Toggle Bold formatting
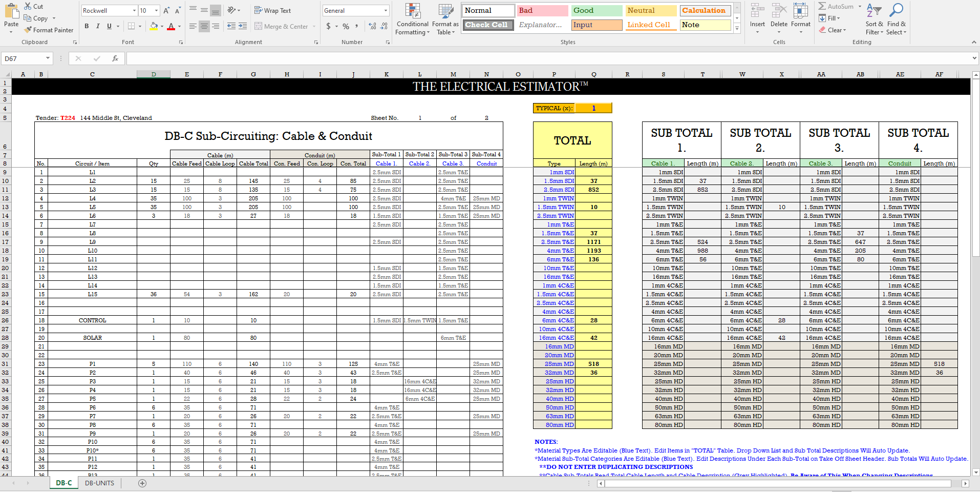 [87, 26]
